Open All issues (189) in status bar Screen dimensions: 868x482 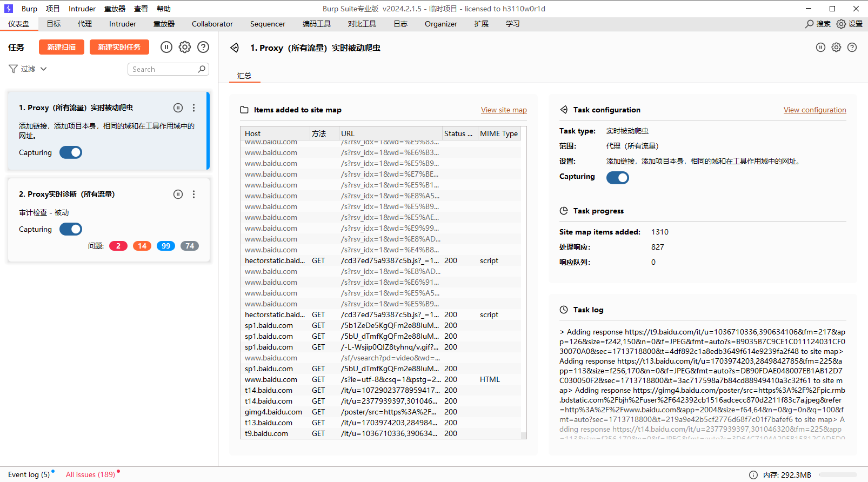(x=90, y=474)
